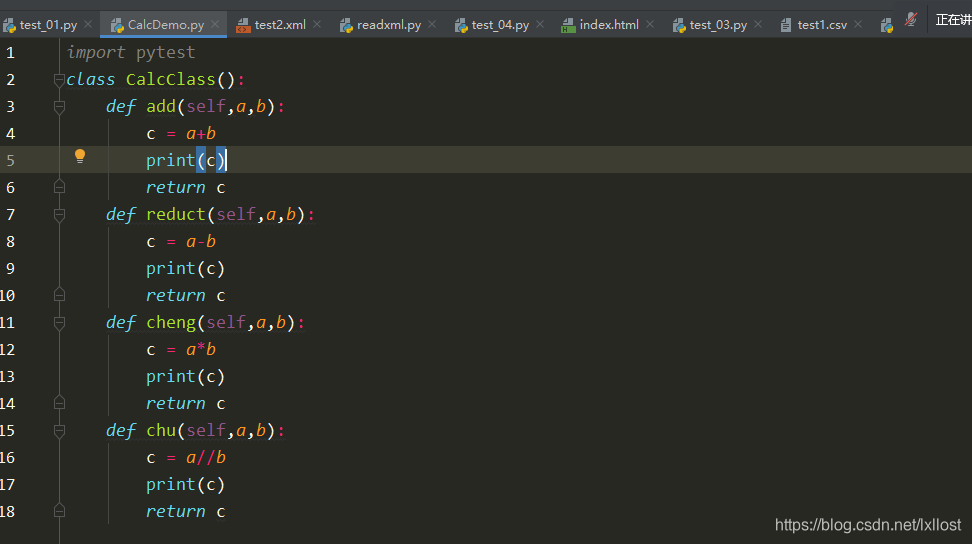Close the CalcDemo.py tab
Image resolution: width=972 pixels, height=544 pixels.
point(215,24)
